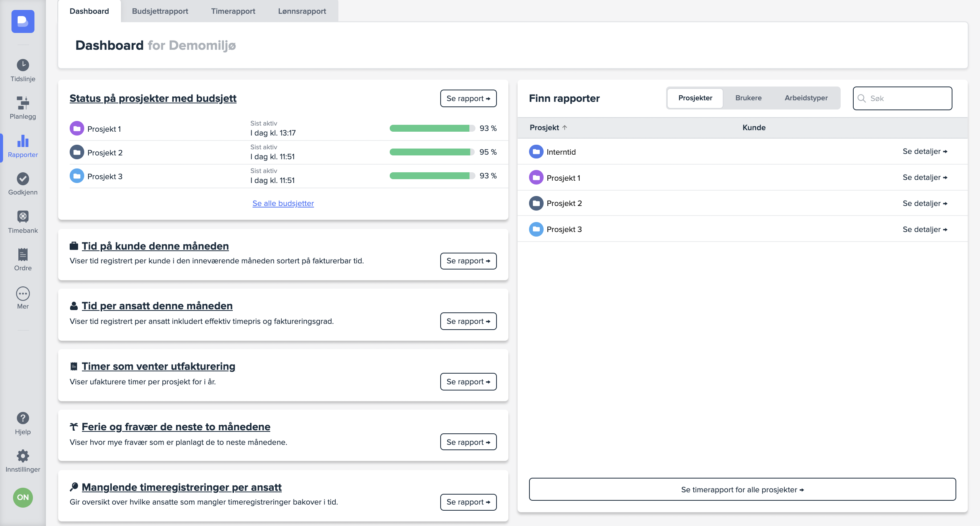Click Prosjekt 2 budget progress bar
980x526 pixels.
(x=431, y=152)
